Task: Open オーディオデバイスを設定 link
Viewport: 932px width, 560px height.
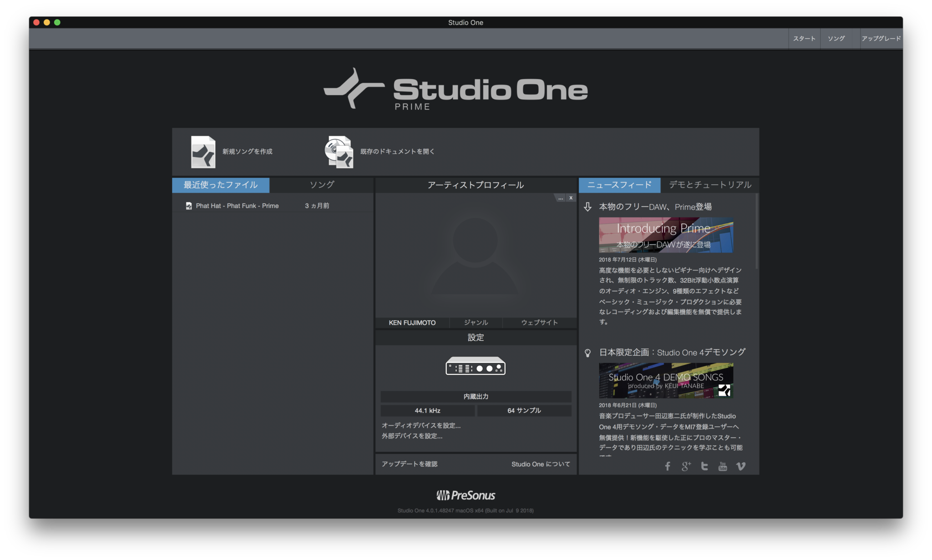Action: [421, 425]
